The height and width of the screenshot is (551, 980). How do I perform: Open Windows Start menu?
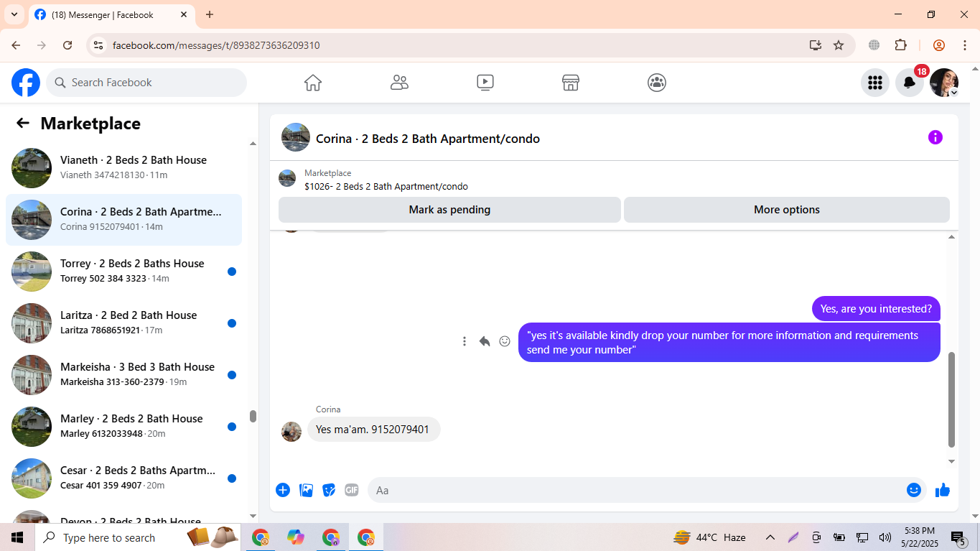coord(17,537)
